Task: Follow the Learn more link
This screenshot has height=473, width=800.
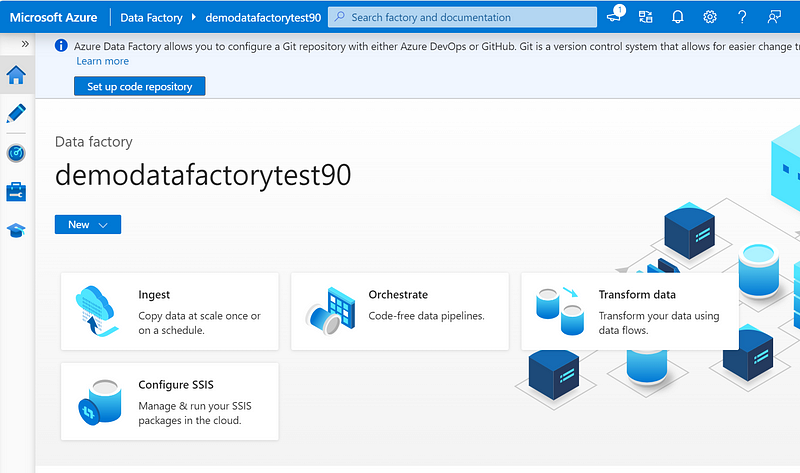Action: pyautogui.click(x=103, y=61)
